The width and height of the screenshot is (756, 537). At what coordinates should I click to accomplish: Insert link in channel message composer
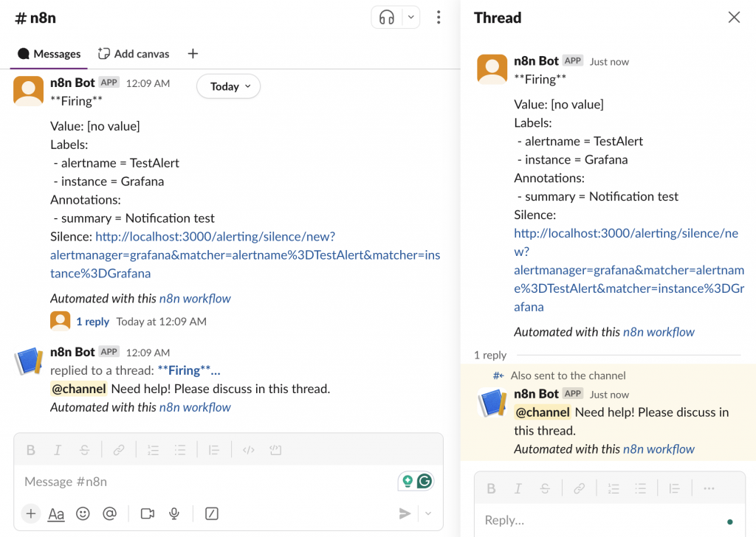[x=119, y=450]
